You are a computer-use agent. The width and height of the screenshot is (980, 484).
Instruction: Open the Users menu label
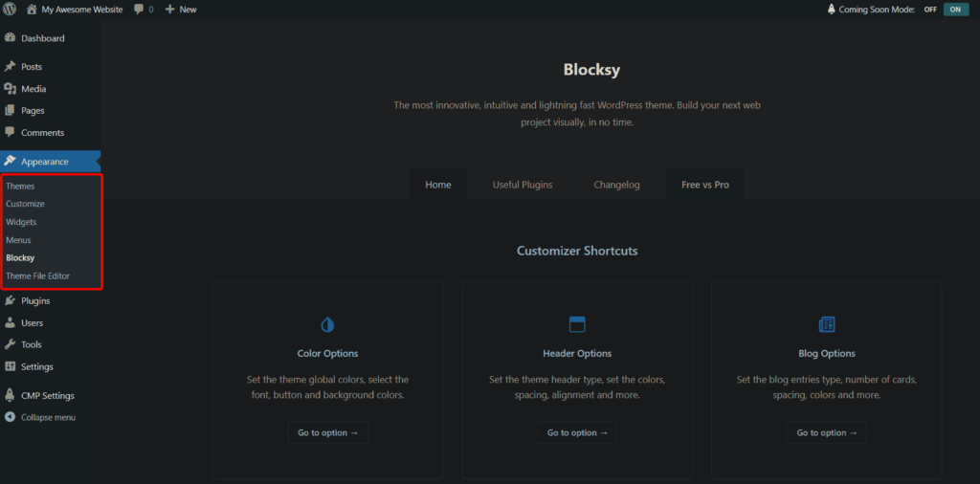click(32, 323)
